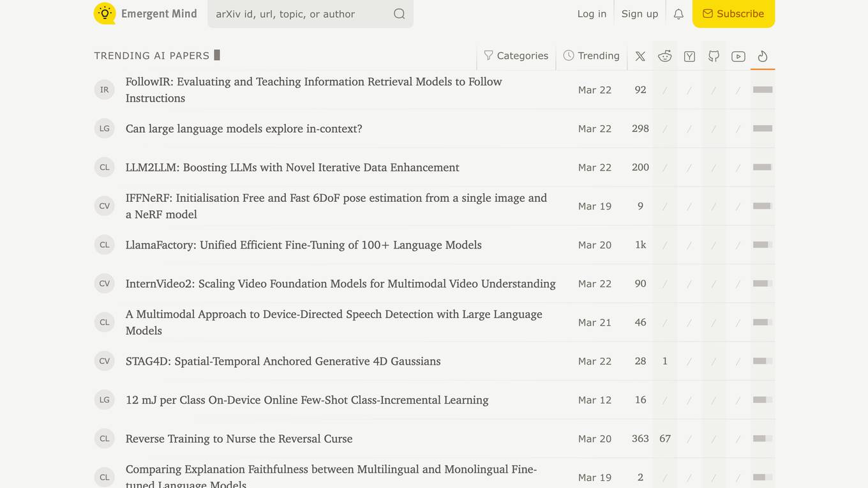The width and height of the screenshot is (868, 488).
Task: Select the flame hotness sort icon
Action: point(763,56)
